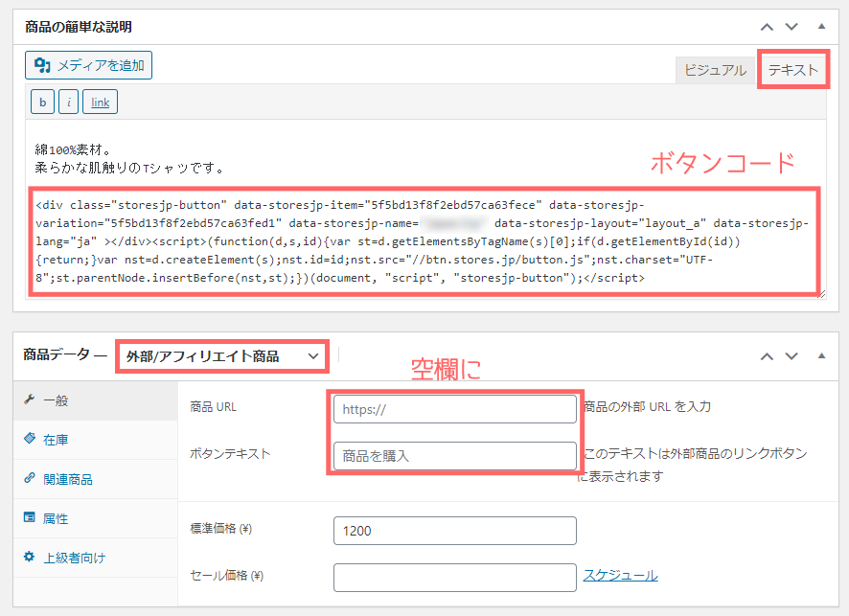Click the 綿100%素材。 text line
The width and height of the screenshot is (849, 616).
tap(73, 149)
